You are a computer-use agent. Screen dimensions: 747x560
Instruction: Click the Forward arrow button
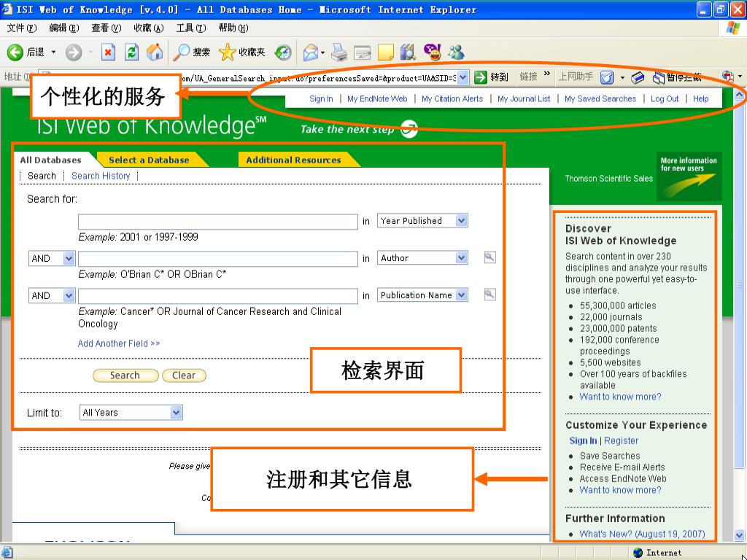coord(74,52)
